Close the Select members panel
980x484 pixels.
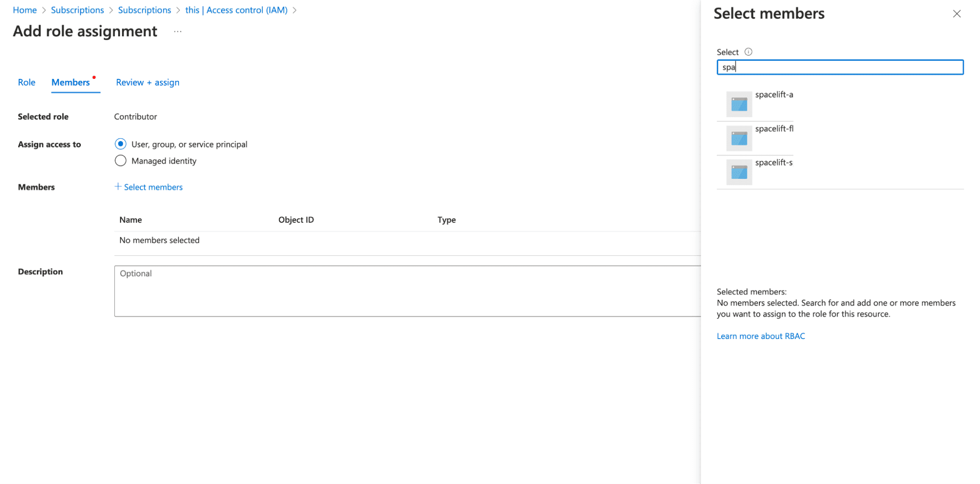coord(956,14)
